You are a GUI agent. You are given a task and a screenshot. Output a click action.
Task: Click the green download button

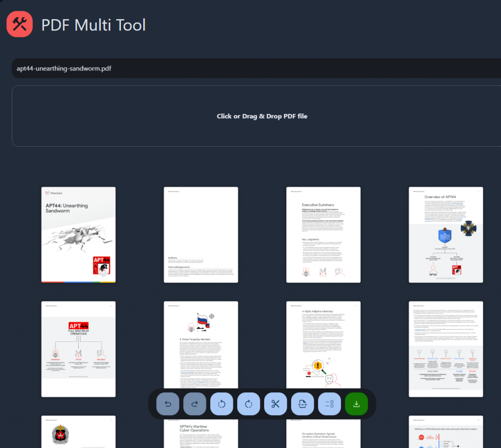356,404
